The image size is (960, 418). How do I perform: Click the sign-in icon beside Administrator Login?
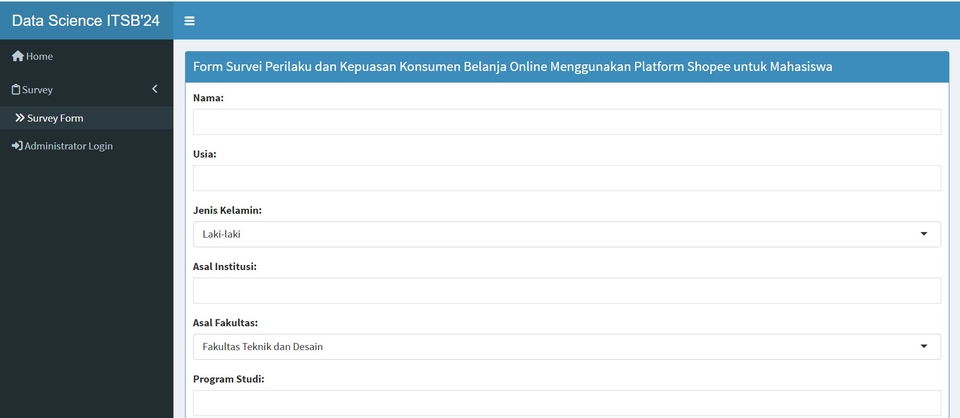click(17, 146)
